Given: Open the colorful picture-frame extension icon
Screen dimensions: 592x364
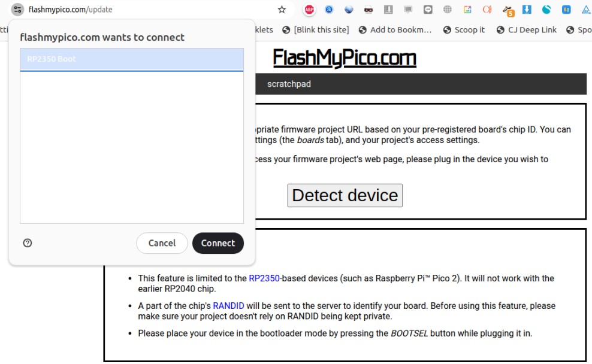Looking at the screenshot, I should (467, 10).
